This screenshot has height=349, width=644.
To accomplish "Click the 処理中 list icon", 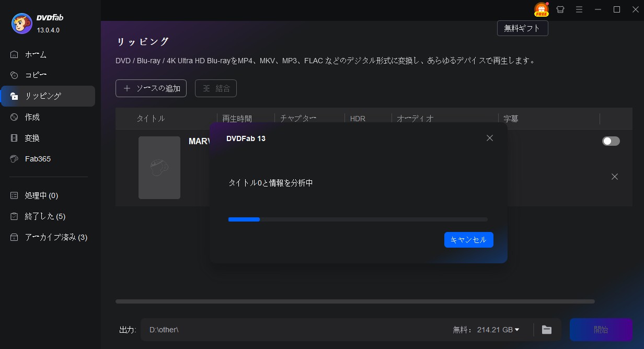I will click(14, 195).
